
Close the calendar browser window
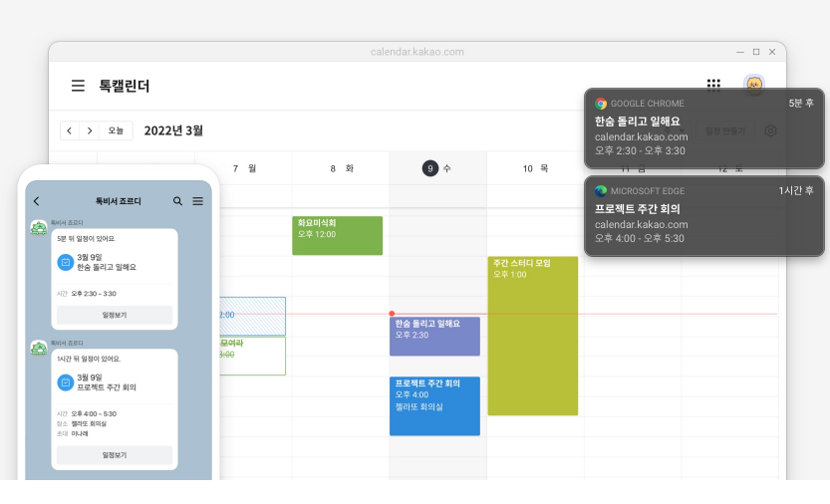772,52
